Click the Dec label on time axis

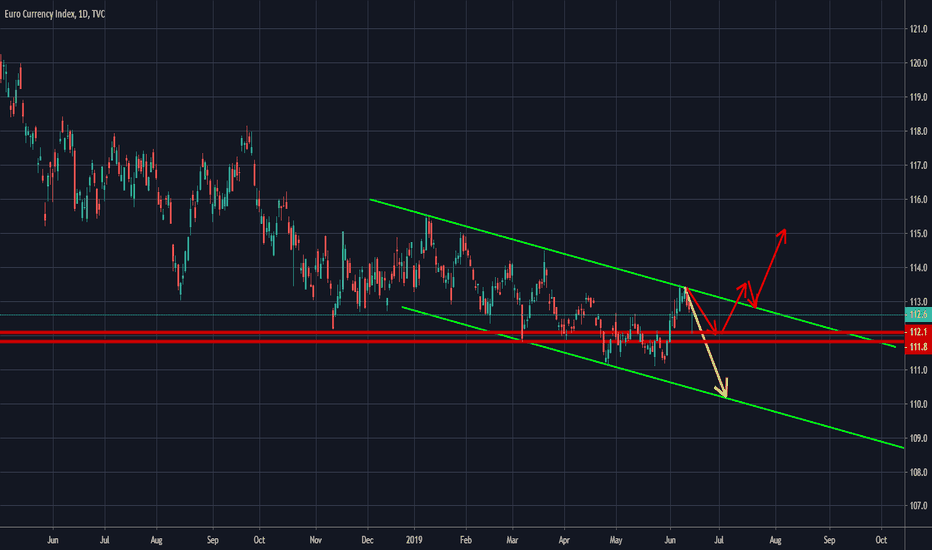(x=367, y=540)
